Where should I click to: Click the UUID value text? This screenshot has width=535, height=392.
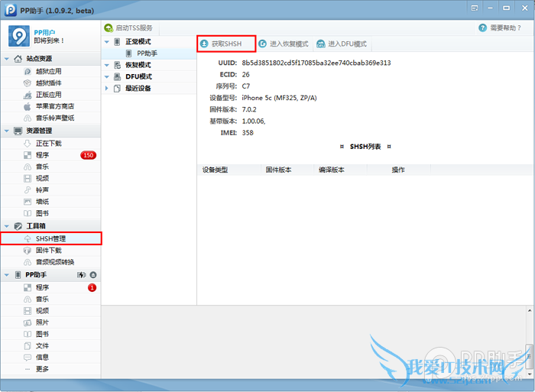coord(316,63)
